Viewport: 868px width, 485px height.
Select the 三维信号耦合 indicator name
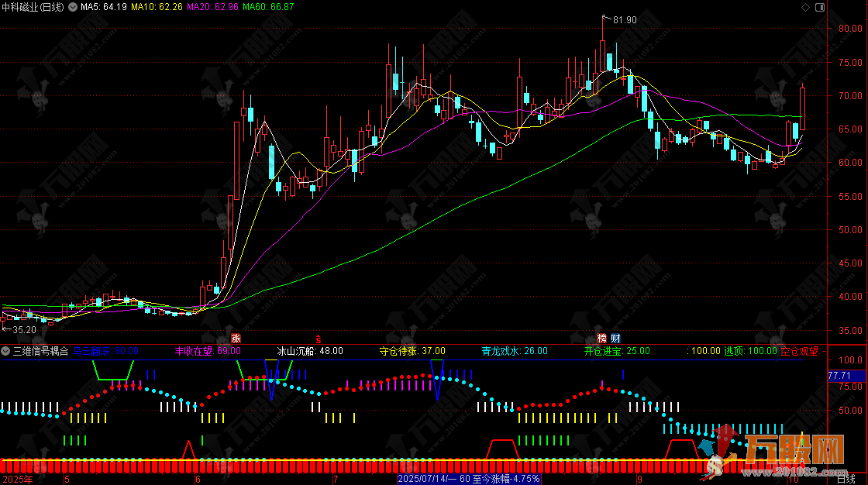tap(40, 351)
